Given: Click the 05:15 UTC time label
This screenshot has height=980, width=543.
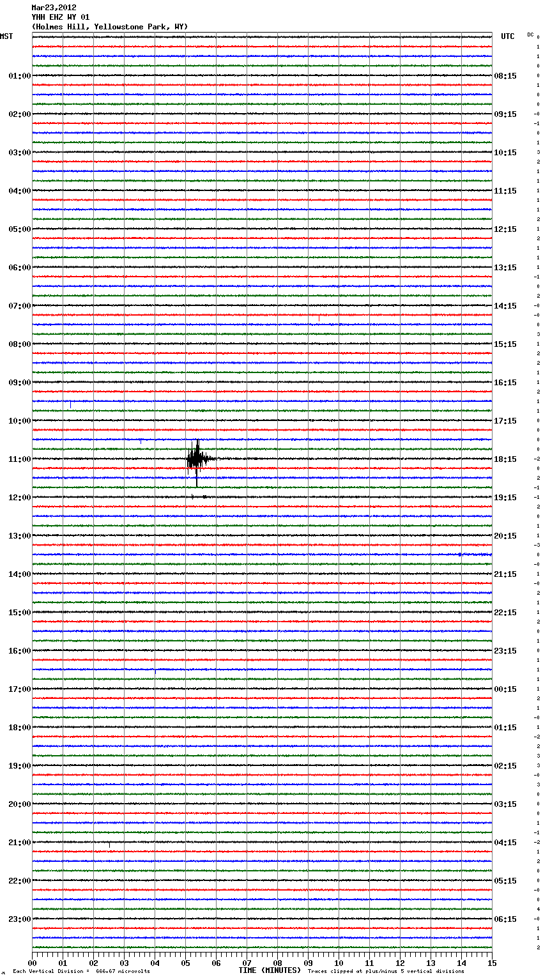Looking at the screenshot, I should pos(505,881).
